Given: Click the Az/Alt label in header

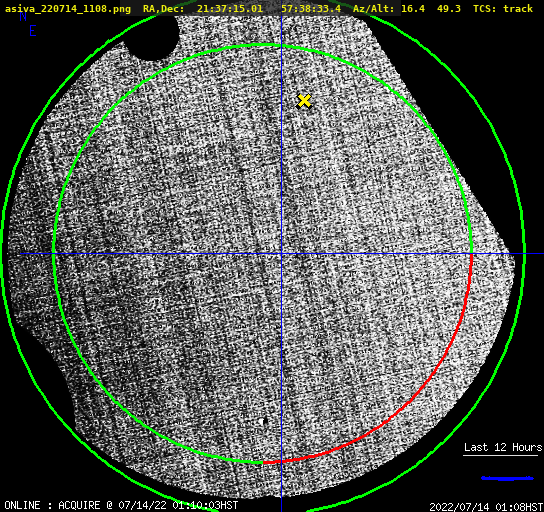Looking at the screenshot, I should click(x=373, y=9).
